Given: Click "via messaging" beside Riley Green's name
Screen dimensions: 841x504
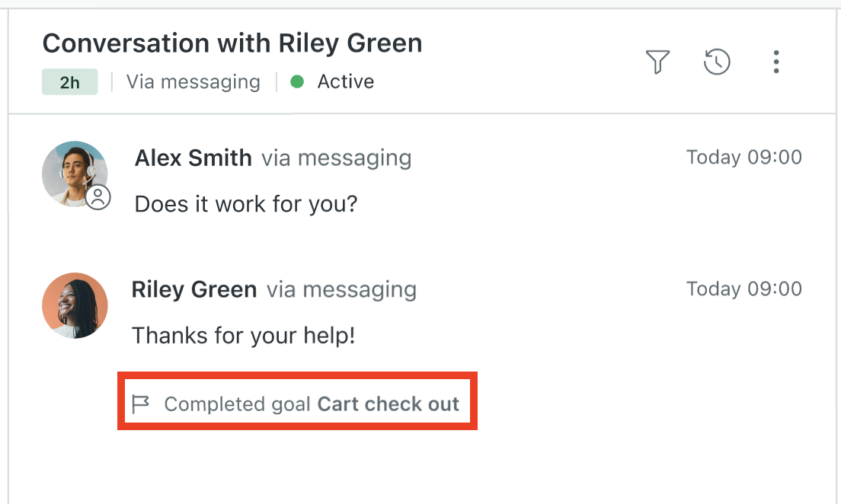Looking at the screenshot, I should (341, 290).
